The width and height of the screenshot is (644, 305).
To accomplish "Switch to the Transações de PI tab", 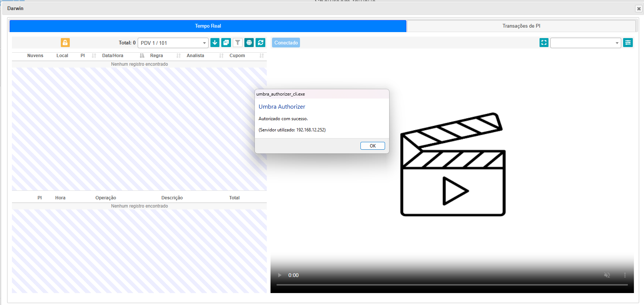I will 521,26.
